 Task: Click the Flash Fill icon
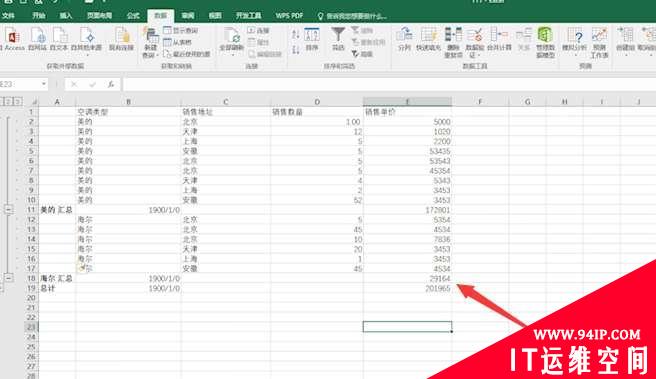click(x=429, y=39)
